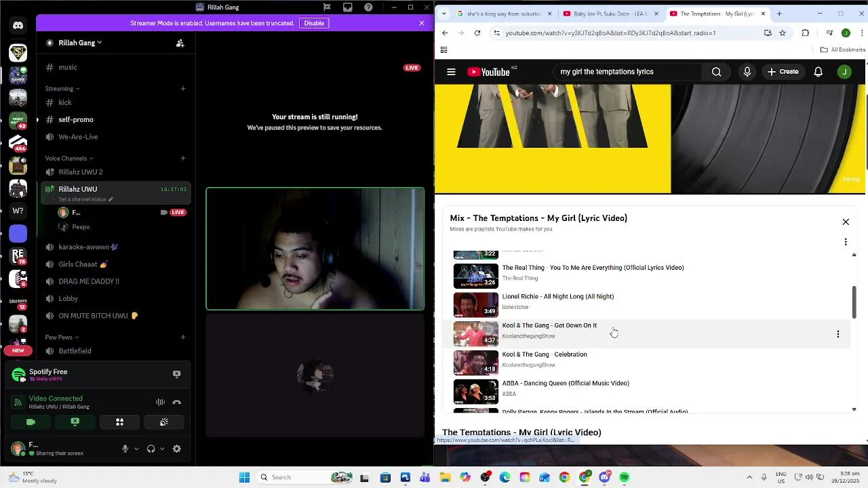Image resolution: width=868 pixels, height=488 pixels.
Task: Go back in Chrome
Action: click(x=445, y=33)
